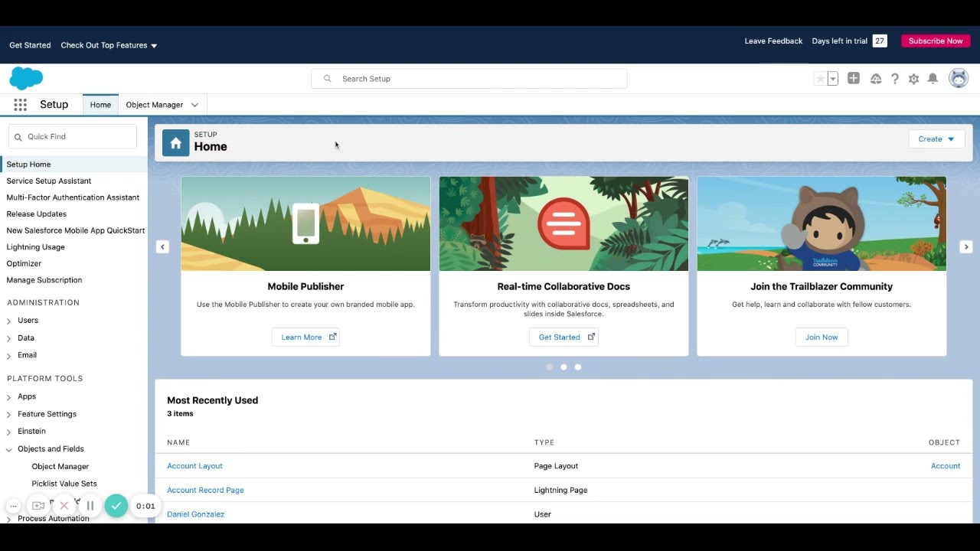Image resolution: width=980 pixels, height=551 pixels.
Task: Click the magnifier icon in Search Setup
Action: pos(328,79)
